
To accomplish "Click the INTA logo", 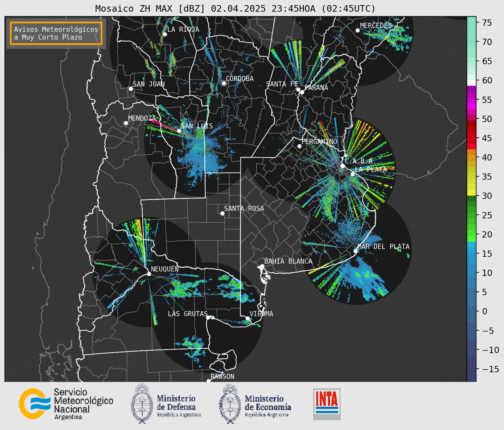I will [327, 404].
